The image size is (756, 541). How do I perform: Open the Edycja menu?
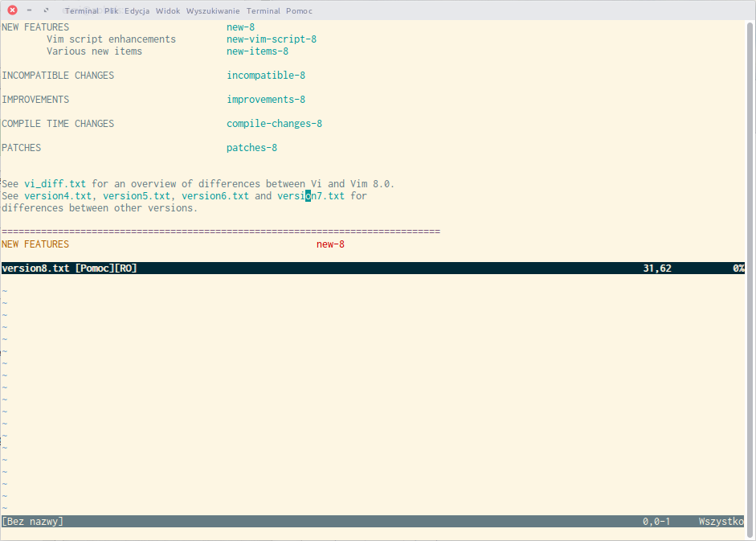tap(137, 10)
